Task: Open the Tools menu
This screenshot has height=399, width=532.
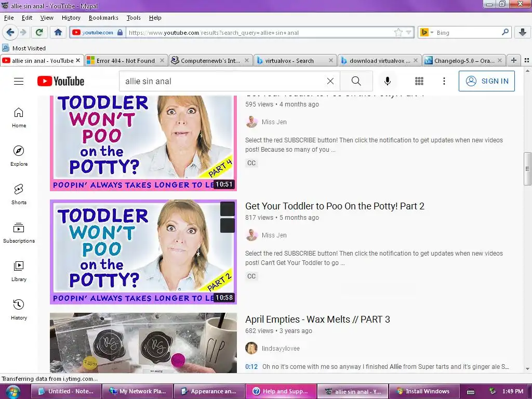Action: click(x=134, y=18)
